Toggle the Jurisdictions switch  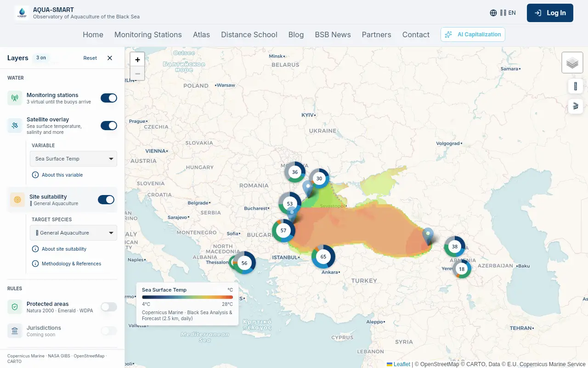coord(109,331)
